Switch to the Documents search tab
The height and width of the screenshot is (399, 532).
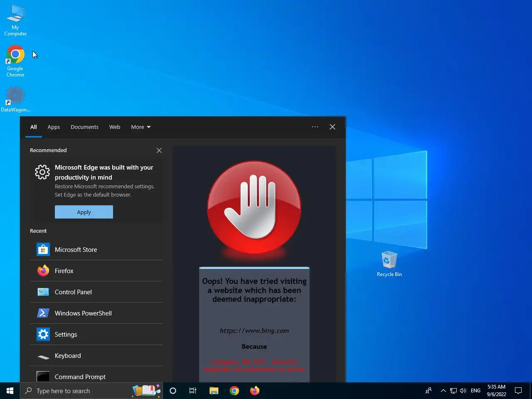coord(84,127)
